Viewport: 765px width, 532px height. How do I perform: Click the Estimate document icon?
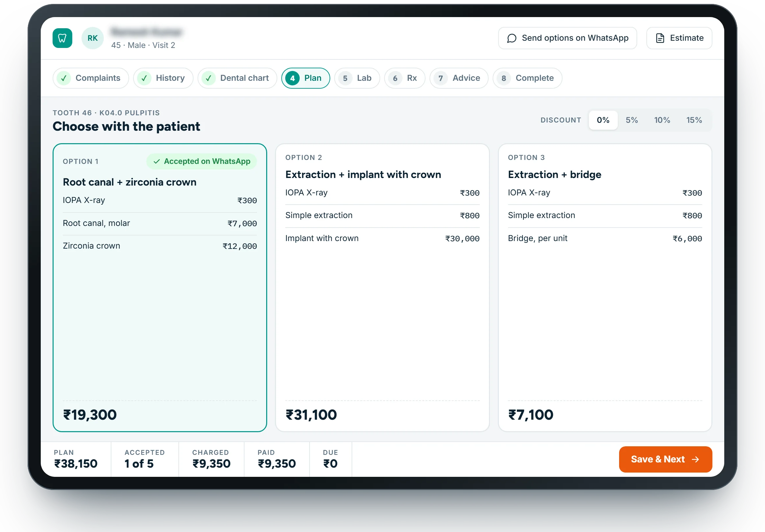(x=660, y=38)
